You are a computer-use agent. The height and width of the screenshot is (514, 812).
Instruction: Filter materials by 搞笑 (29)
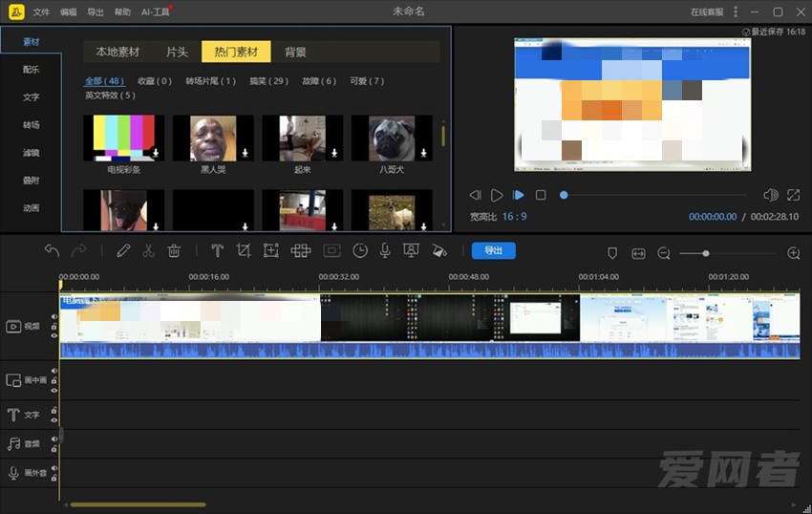(x=268, y=81)
